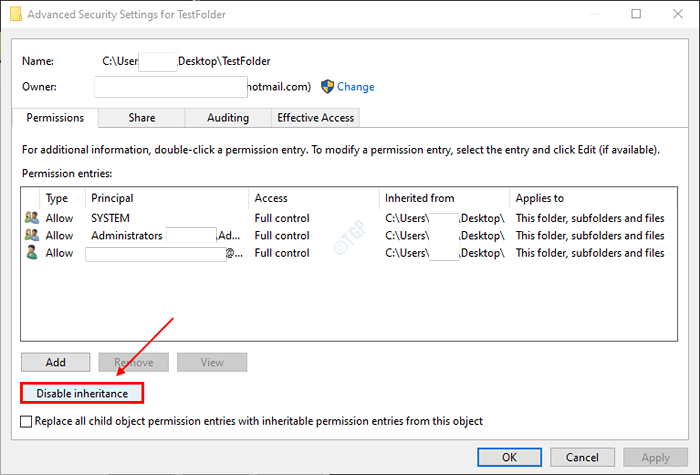Select the Permissions tab
Image resolution: width=700 pixels, height=475 pixels.
(55, 118)
